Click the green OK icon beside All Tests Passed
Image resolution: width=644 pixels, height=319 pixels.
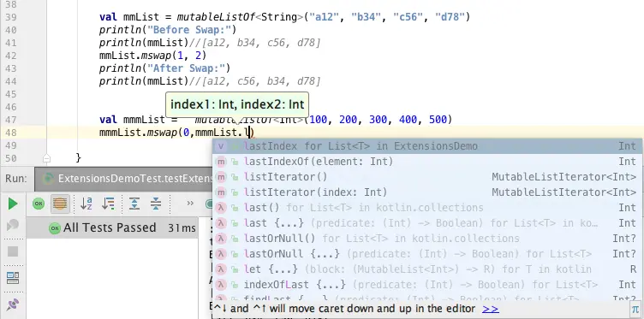pos(54,228)
